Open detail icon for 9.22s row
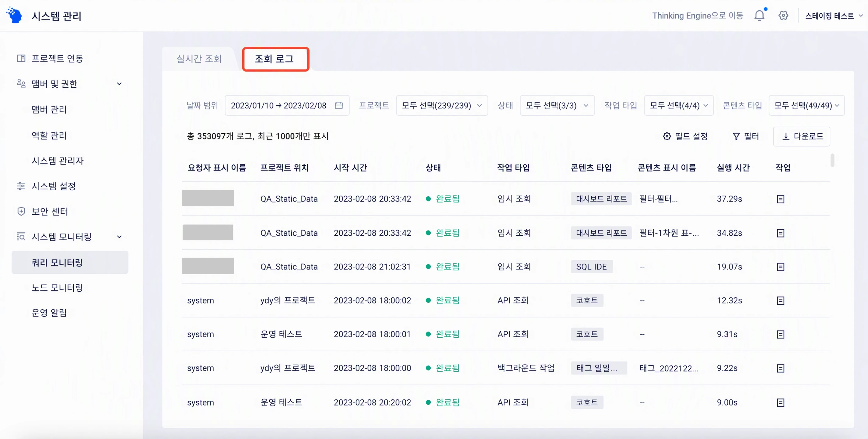 pos(780,368)
